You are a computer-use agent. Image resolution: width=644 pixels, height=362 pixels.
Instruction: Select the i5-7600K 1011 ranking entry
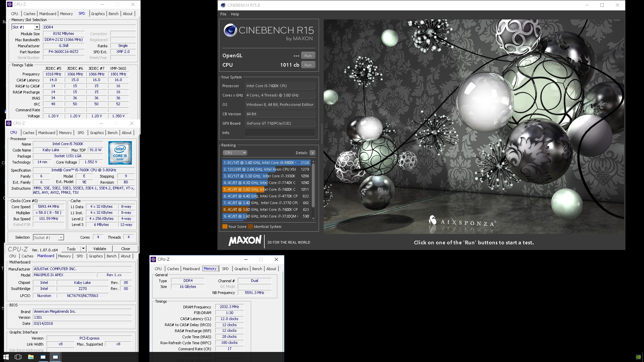[x=266, y=189]
